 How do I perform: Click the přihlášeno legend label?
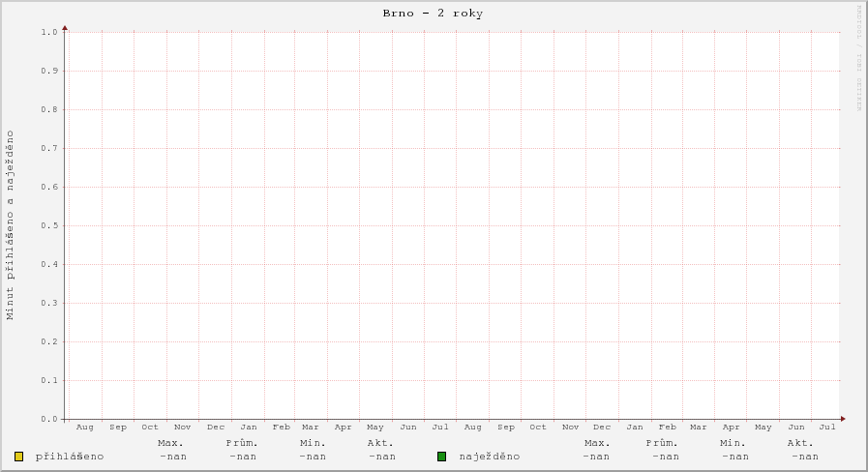[70, 457]
